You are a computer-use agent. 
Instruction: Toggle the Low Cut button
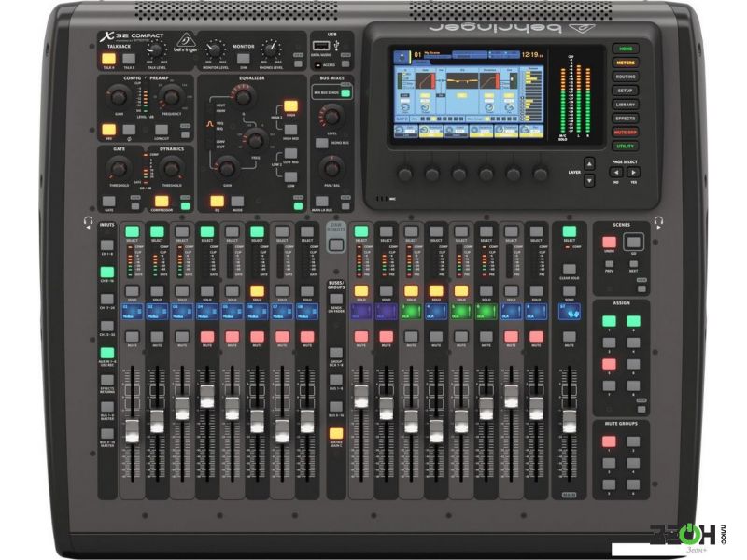[162, 130]
